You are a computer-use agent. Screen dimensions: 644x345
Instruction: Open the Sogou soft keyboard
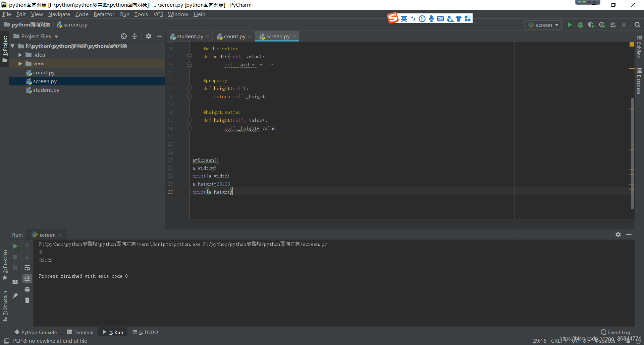coord(440,19)
